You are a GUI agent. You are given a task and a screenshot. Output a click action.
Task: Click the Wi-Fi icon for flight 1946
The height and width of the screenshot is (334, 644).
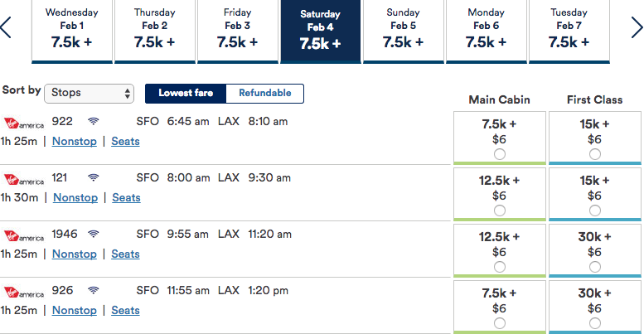(94, 235)
